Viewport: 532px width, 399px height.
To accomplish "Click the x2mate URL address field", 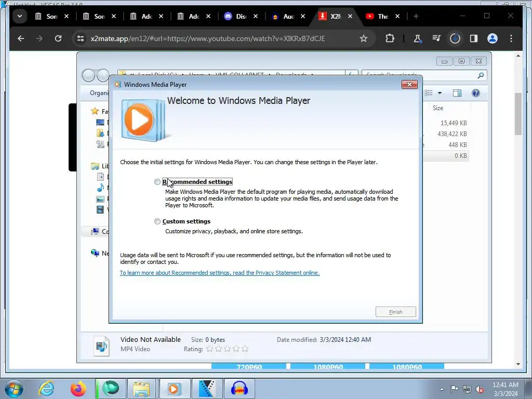I will (x=208, y=38).
